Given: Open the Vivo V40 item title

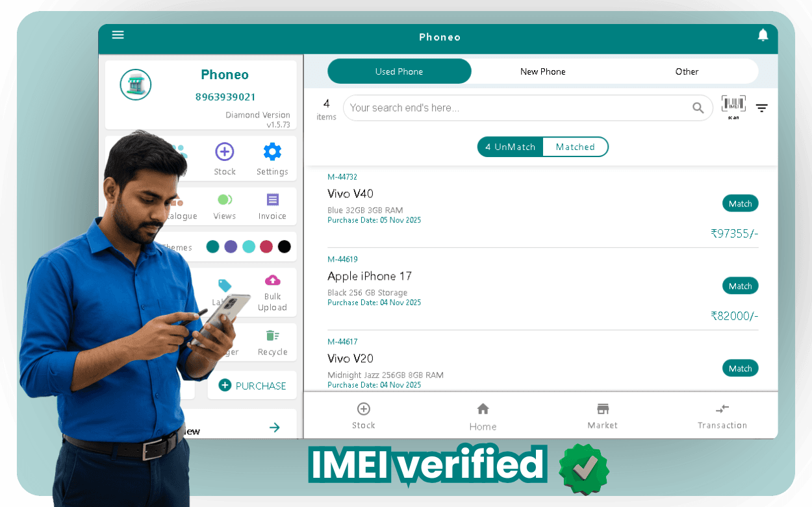Looking at the screenshot, I should pos(350,193).
